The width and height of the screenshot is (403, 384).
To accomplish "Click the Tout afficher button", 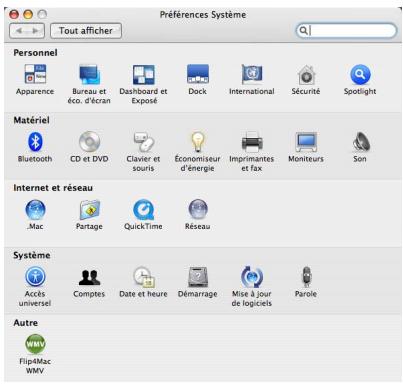I will 86,31.
